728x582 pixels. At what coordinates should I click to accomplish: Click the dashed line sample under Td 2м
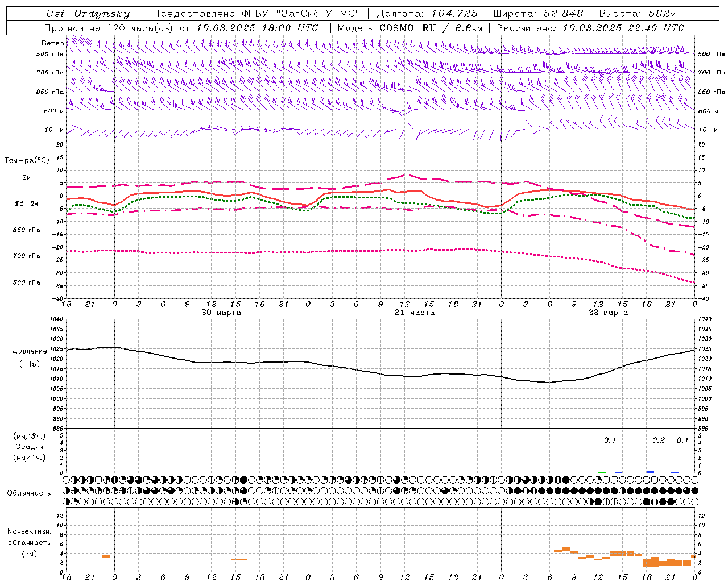click(25, 210)
